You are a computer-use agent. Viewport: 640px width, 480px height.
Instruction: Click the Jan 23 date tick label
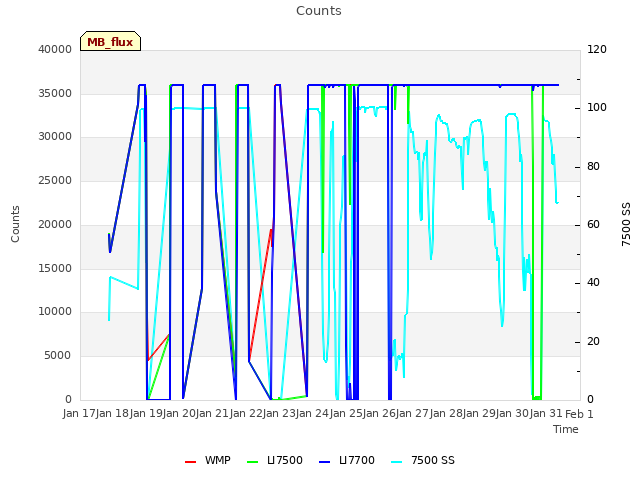click(279, 414)
